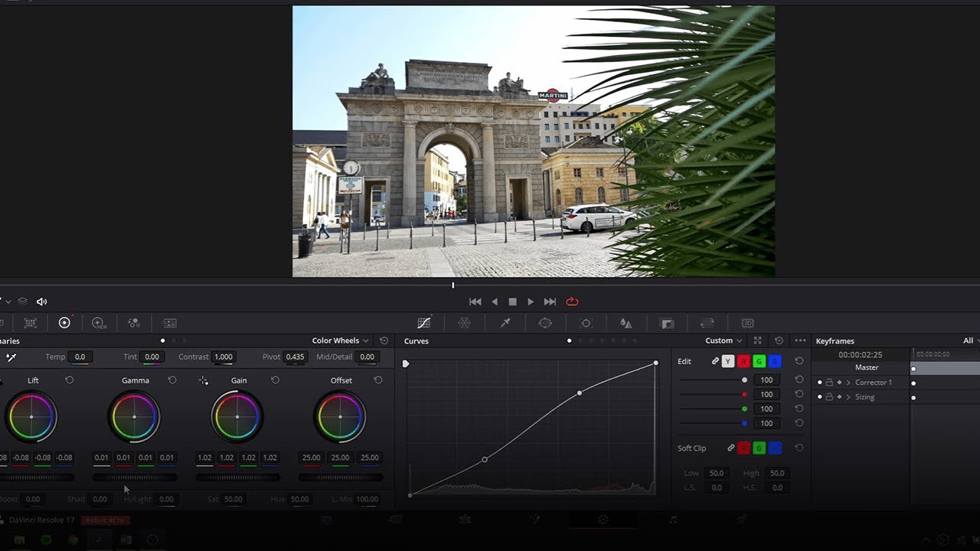This screenshot has height=551, width=980.
Task: Open the Custom curves mode dropdown
Action: point(724,341)
